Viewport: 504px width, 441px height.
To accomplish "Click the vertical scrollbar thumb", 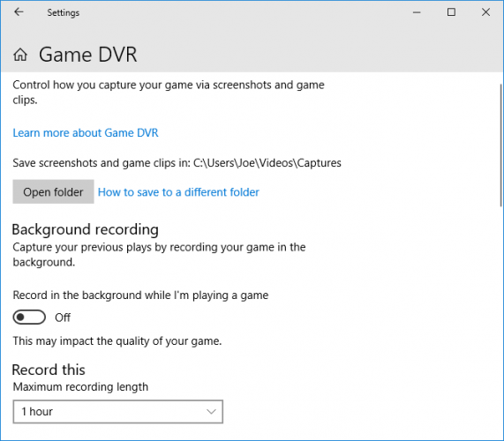I will tap(500, 146).
